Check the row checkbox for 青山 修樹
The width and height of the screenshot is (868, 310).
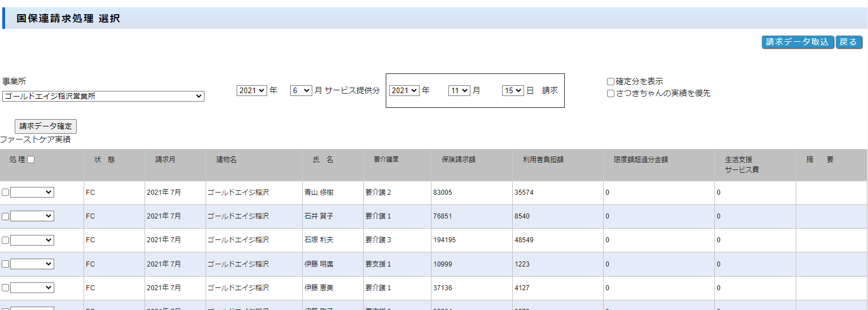click(x=5, y=193)
